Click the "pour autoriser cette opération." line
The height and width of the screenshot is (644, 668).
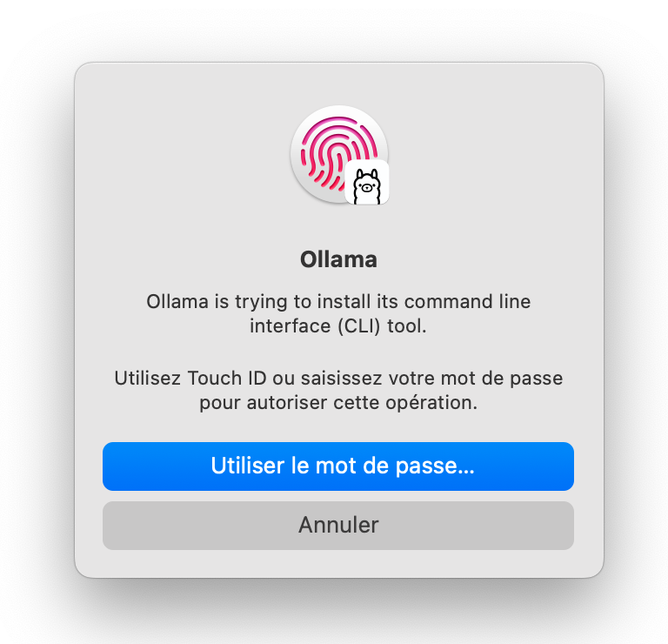(x=338, y=403)
